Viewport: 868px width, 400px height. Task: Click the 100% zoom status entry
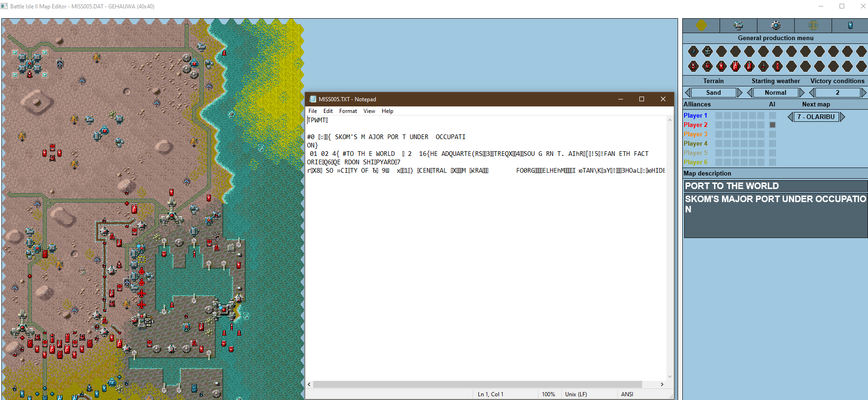point(548,394)
